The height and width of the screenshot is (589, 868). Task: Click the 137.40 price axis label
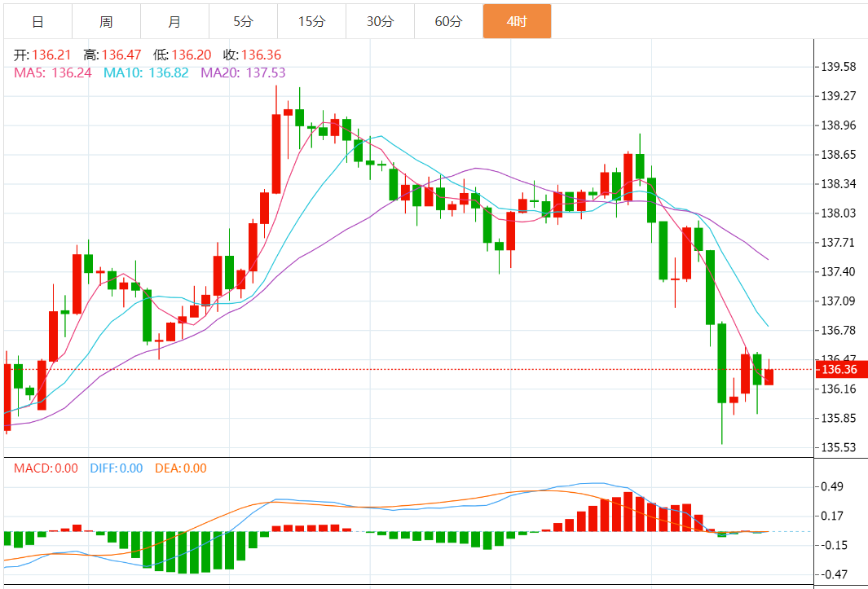point(839,272)
